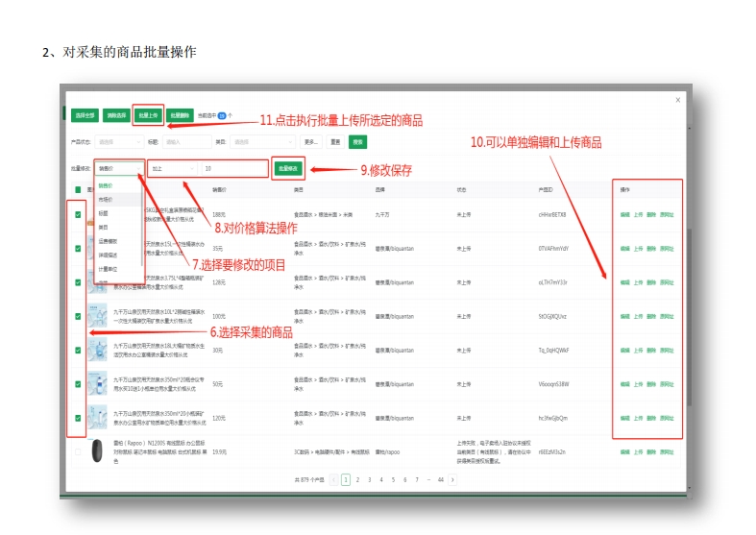Open the 产品状态 status dropdown
This screenshot has width=756, height=535.
coord(117,141)
